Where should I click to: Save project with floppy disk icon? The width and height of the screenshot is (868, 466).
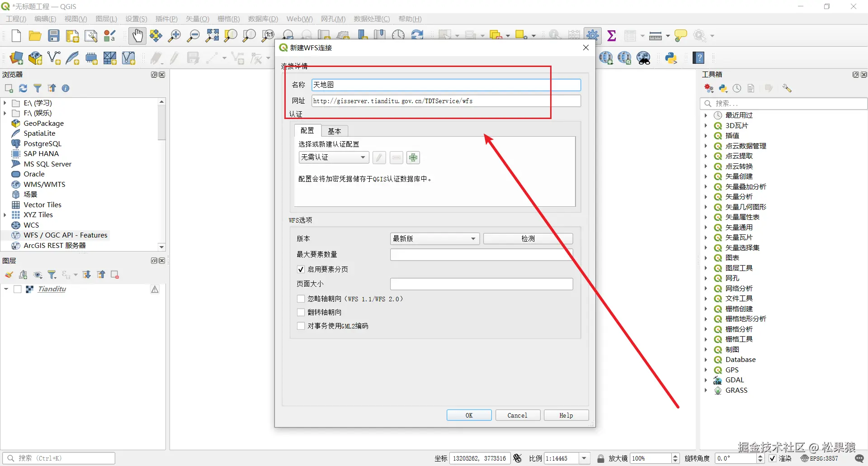coord(54,36)
